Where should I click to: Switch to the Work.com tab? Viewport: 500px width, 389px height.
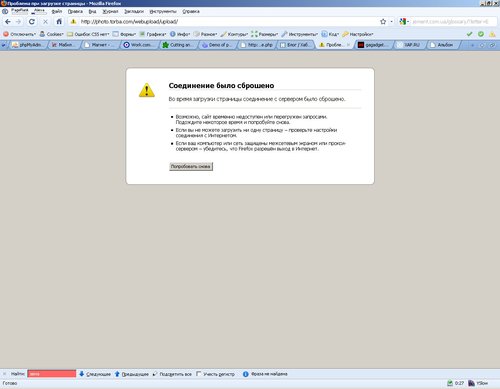138,45
